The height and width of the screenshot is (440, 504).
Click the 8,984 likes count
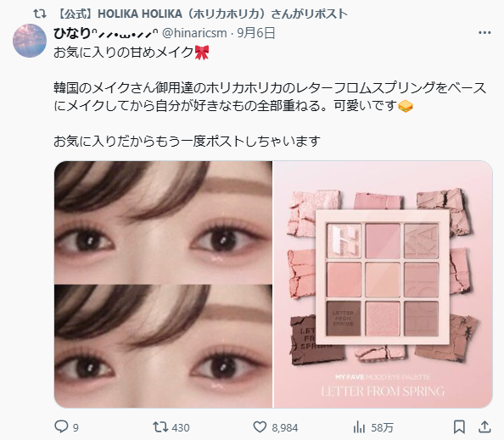tap(285, 427)
